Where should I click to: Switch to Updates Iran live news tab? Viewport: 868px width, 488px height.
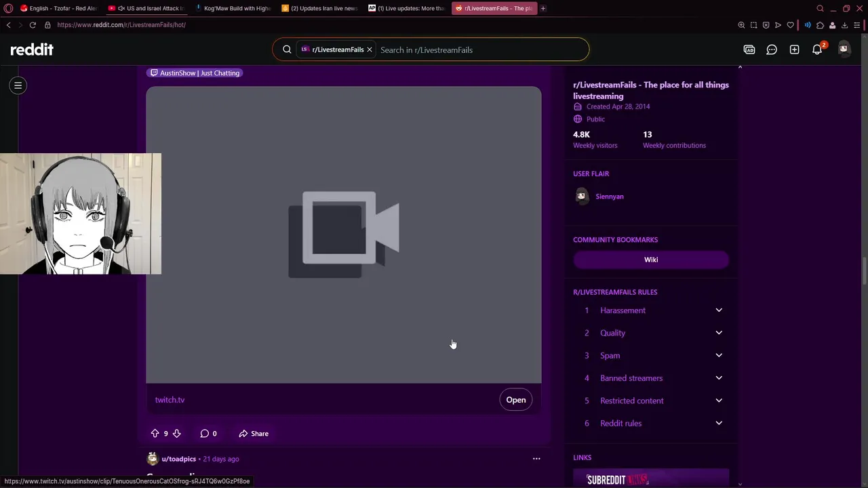[319, 8]
